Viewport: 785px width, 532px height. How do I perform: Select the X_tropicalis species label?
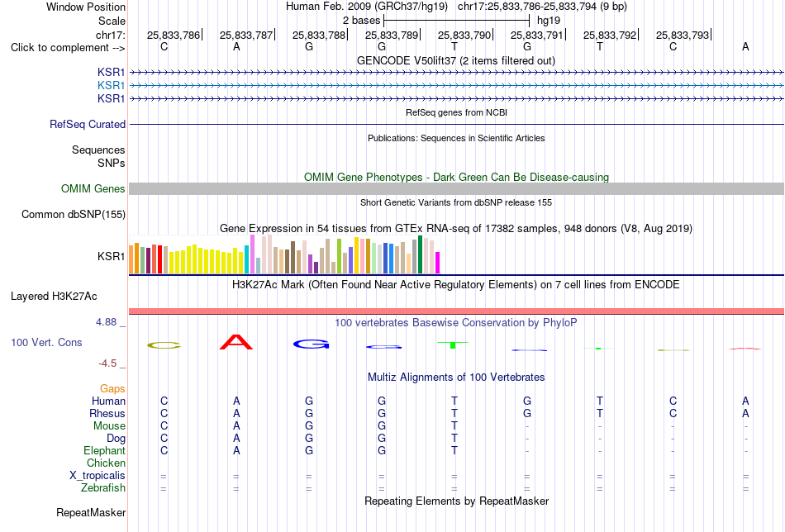[98, 476]
